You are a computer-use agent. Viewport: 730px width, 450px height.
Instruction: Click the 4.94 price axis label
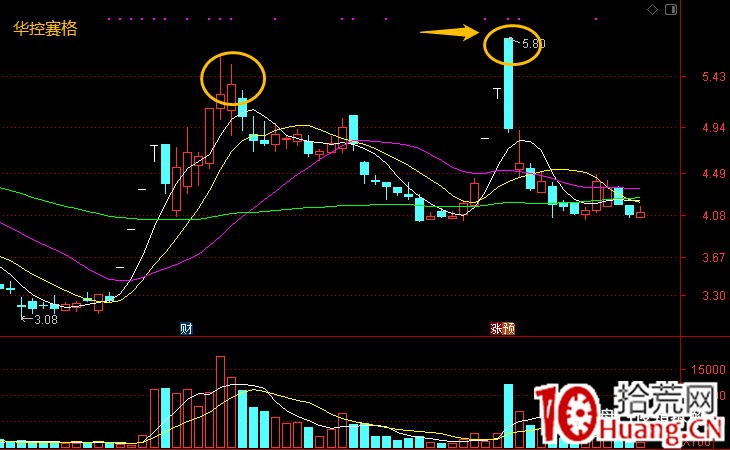click(714, 128)
